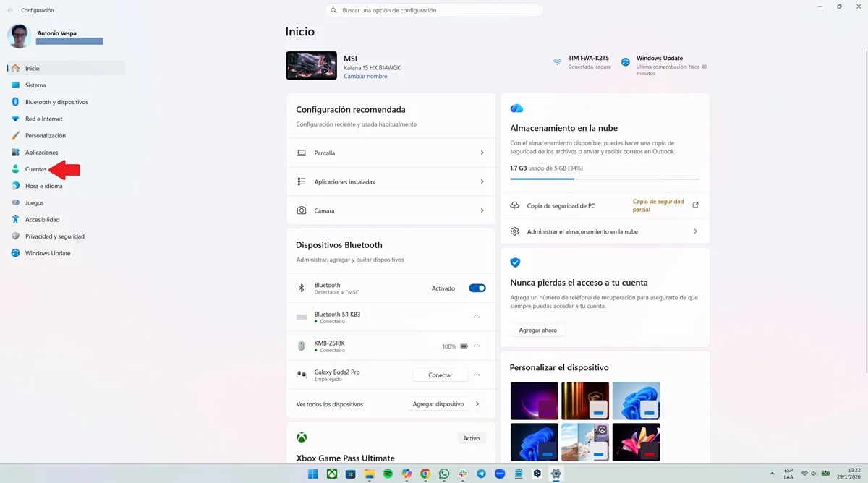Launch Spotify from the taskbar

tap(388, 474)
